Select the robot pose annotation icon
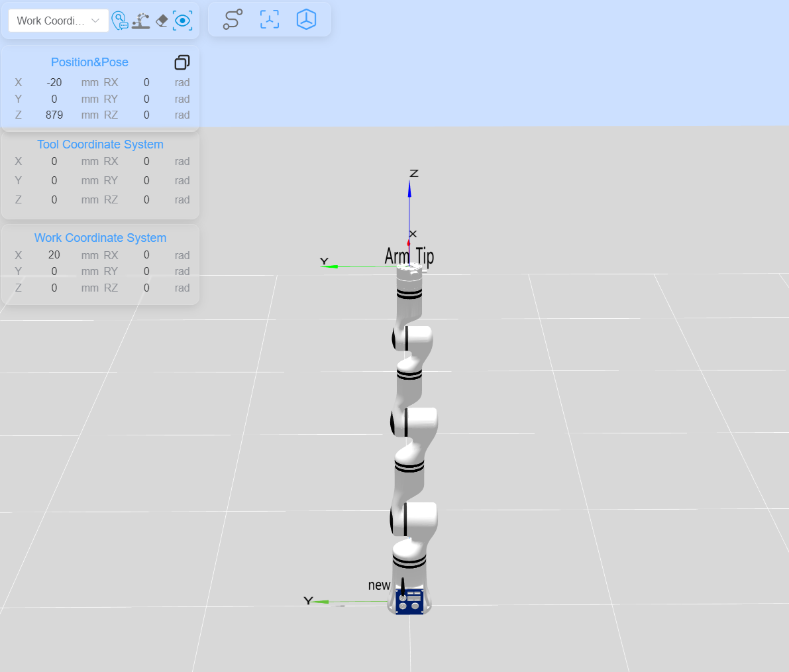Viewport: 789px width, 672px height. [120, 21]
